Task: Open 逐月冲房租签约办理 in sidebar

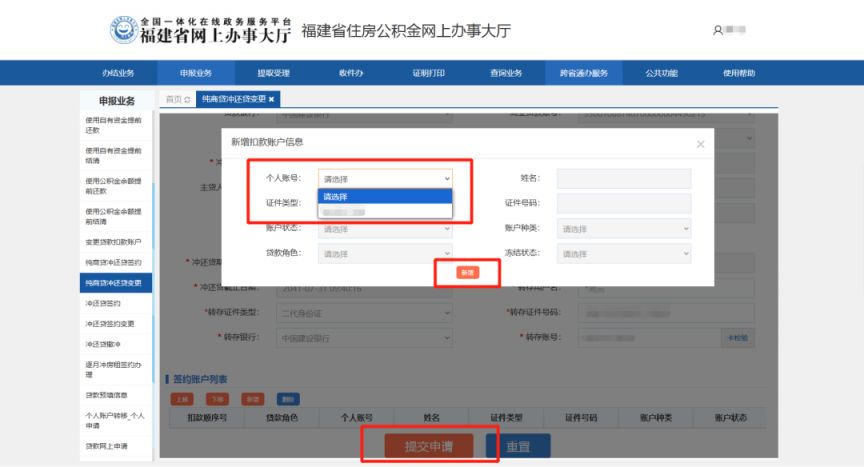Action: point(114,370)
